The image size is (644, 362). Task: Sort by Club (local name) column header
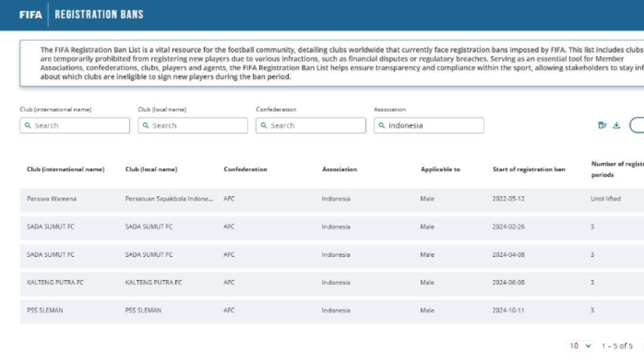(x=151, y=169)
